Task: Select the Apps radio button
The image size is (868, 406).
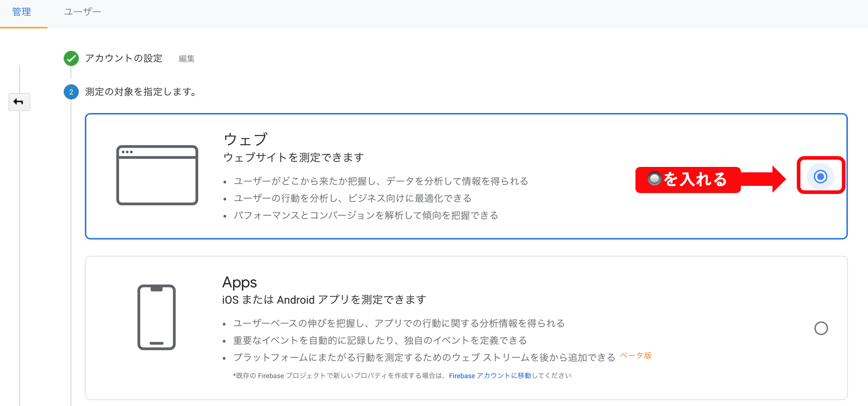Action: pos(821,328)
